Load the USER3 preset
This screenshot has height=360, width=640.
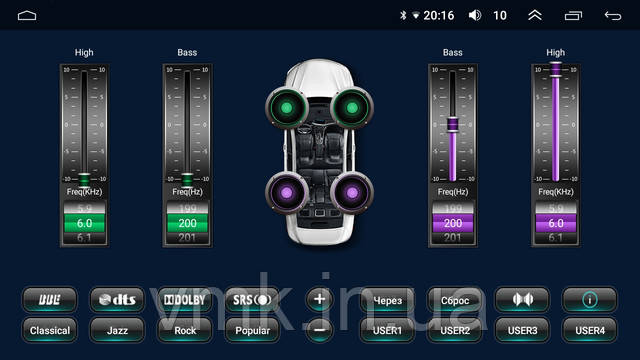522,330
